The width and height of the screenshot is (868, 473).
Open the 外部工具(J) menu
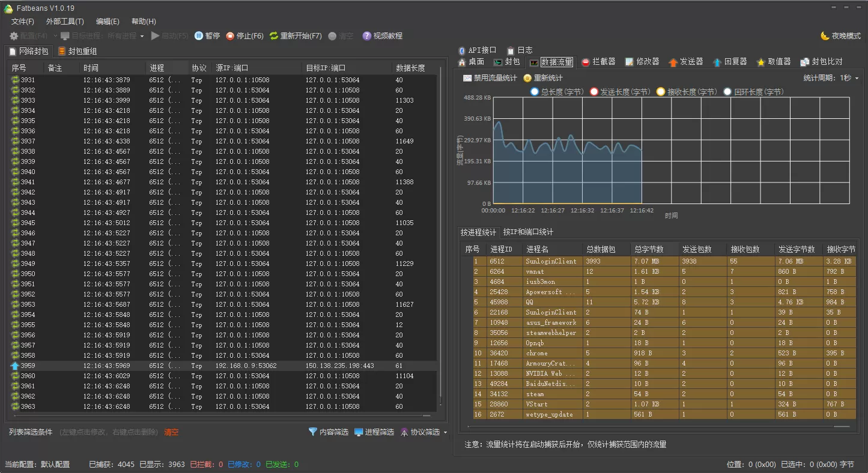64,21
